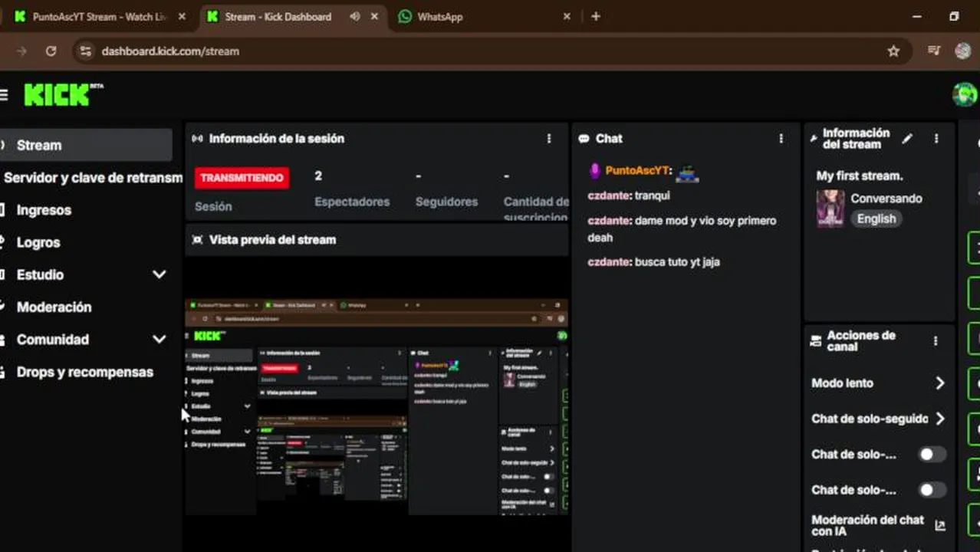The width and height of the screenshot is (980, 552).
Task: Open Drops y recompensas
Action: point(85,373)
